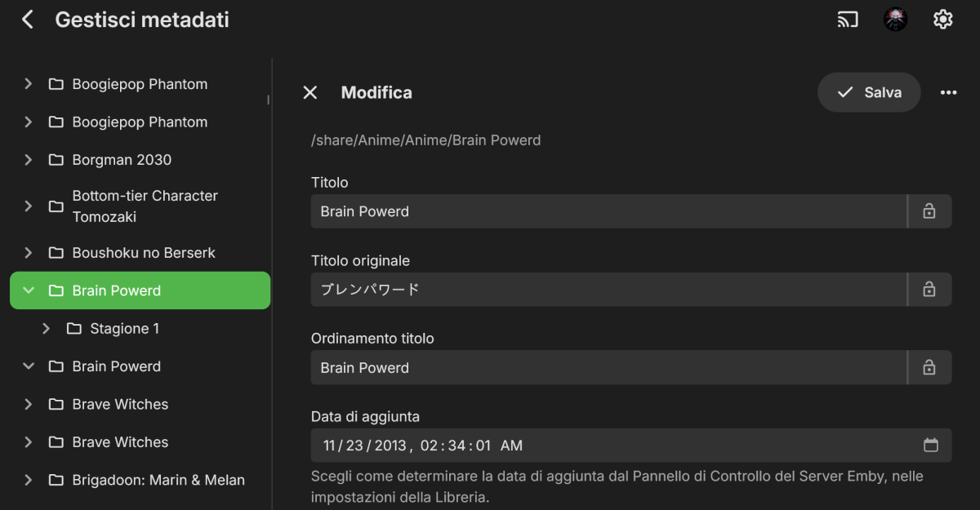Go back using the header arrow
The height and width of the screenshot is (510, 980).
pyautogui.click(x=28, y=20)
